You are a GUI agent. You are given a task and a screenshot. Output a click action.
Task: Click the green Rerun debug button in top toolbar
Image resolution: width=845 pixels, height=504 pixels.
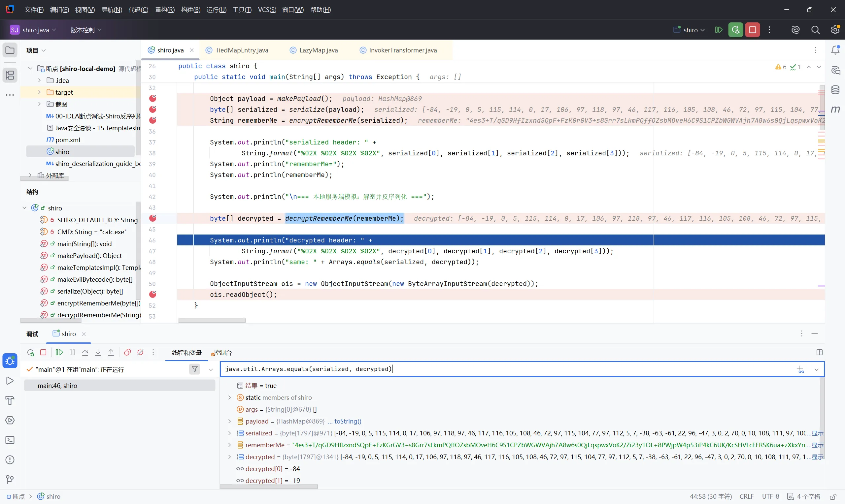(736, 30)
